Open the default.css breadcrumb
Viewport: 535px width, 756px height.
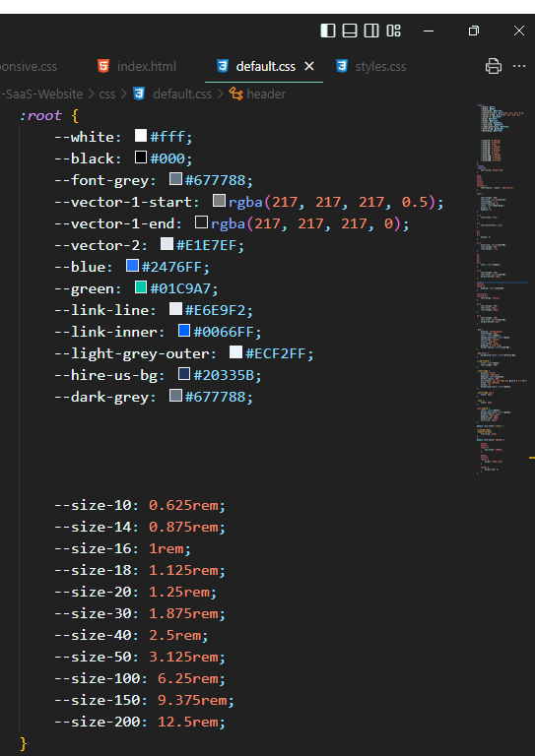tap(182, 94)
